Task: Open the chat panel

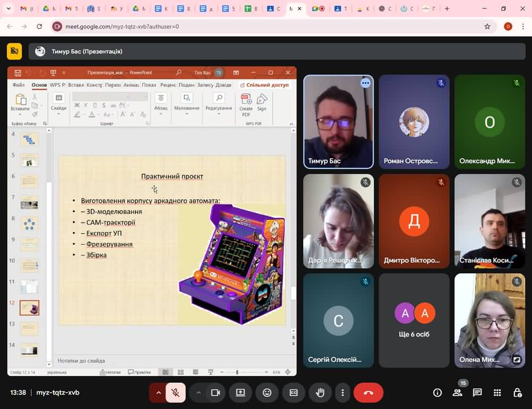Action: [x=477, y=392]
